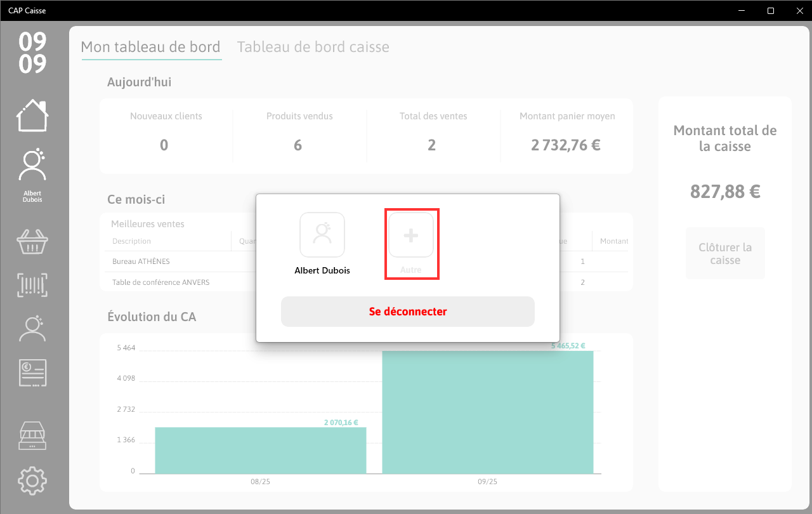The width and height of the screenshot is (812, 514).
Task: Open the store/cash register icon
Action: click(x=32, y=436)
